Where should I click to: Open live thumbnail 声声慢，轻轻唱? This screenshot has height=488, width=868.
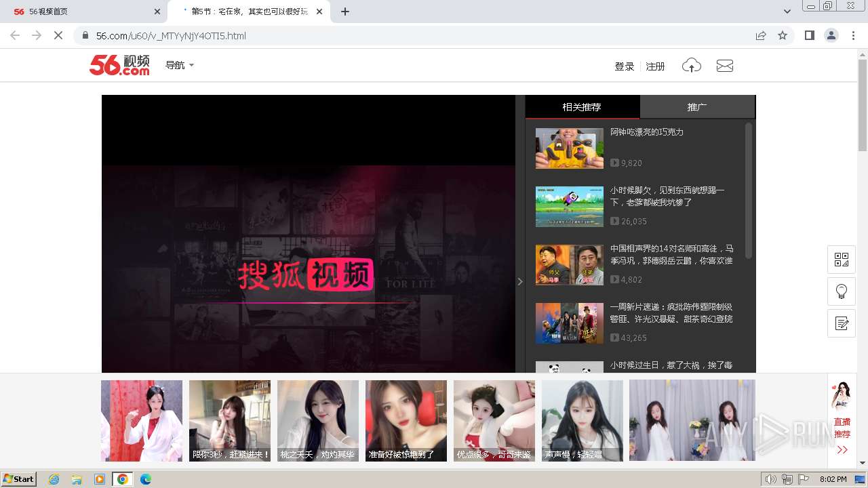583,421
